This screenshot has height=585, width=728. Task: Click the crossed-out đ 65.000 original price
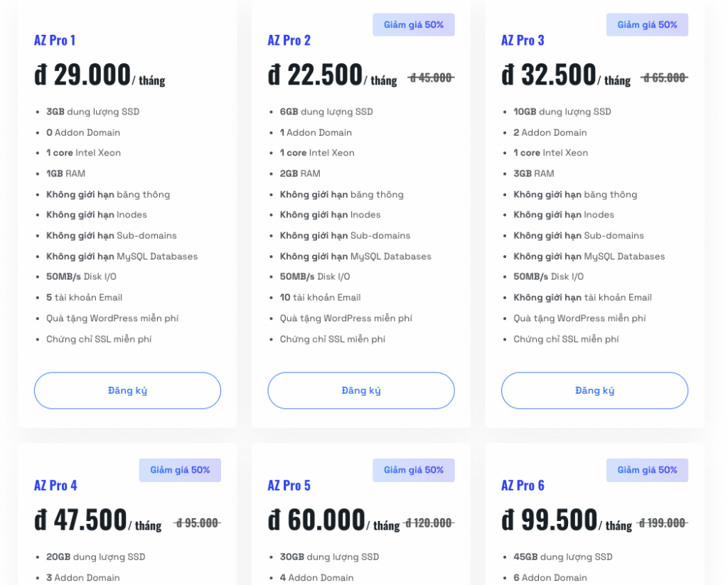664,78
